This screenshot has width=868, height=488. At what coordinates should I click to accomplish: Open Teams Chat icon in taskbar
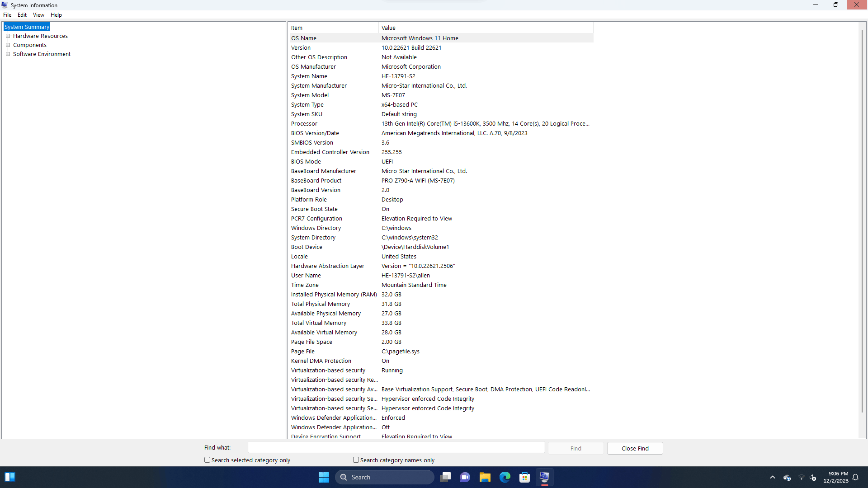click(x=465, y=477)
